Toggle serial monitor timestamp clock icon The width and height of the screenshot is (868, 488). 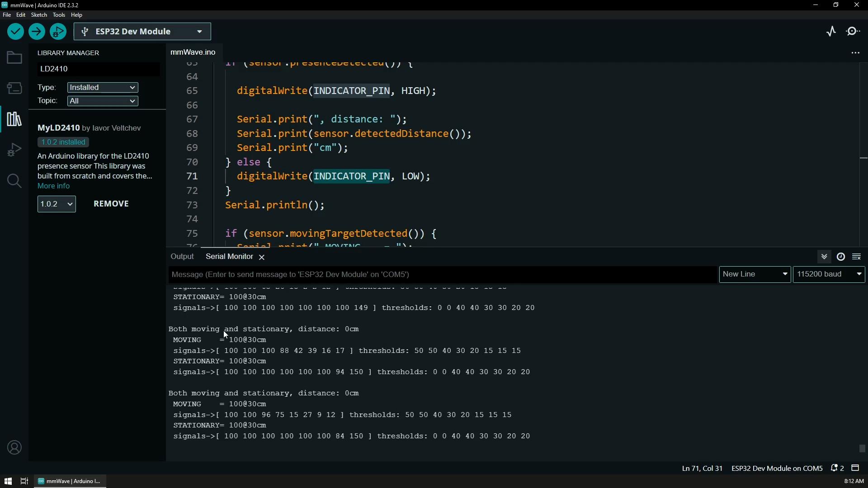pyautogui.click(x=841, y=257)
